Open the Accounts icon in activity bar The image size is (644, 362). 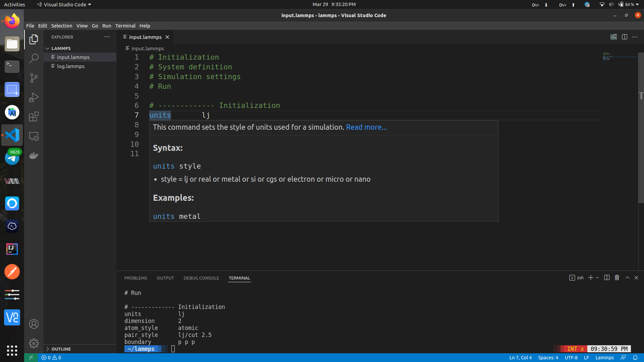[x=34, y=324]
